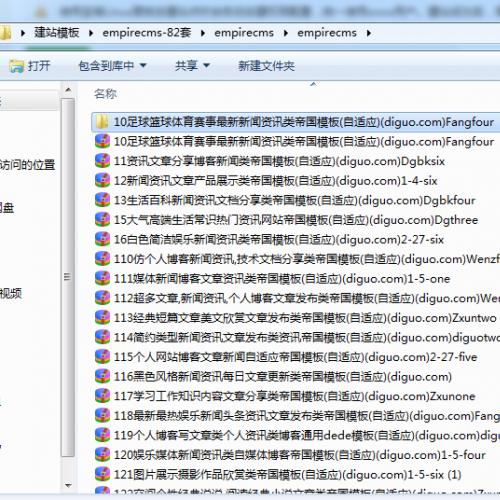Sort by the 名称 column header
The width and height of the screenshot is (500, 500).
[105, 94]
